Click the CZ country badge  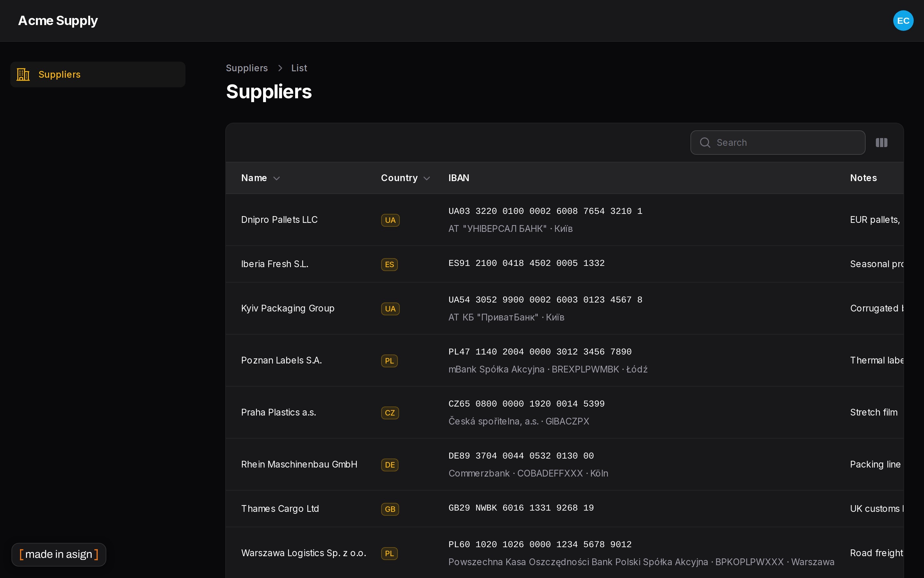tap(390, 413)
